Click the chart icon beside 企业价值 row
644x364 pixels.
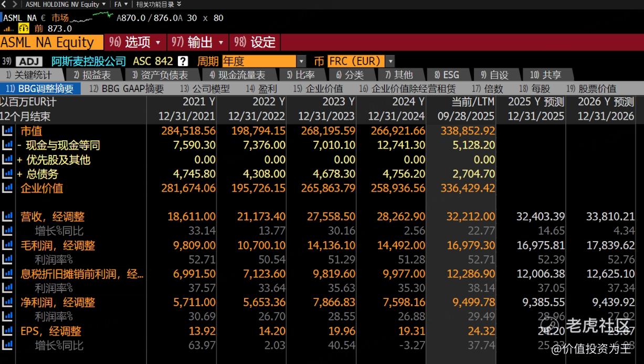click(7, 188)
